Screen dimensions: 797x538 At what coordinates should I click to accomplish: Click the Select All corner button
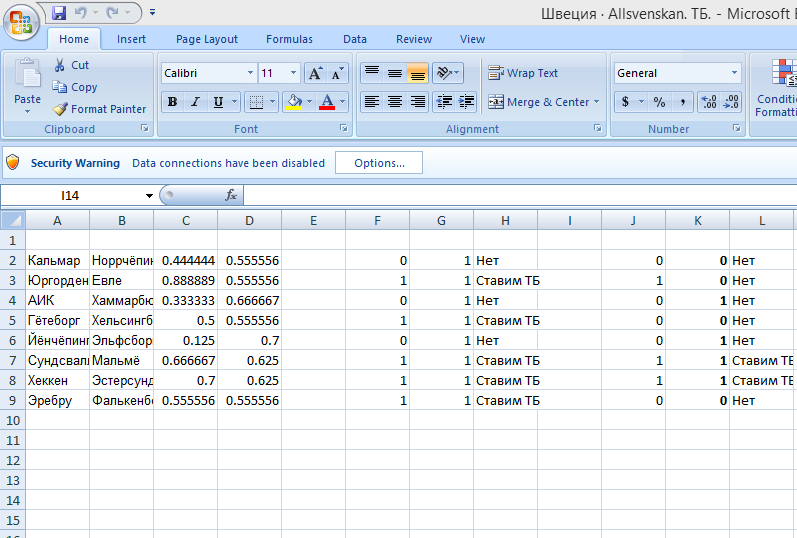click(13, 220)
